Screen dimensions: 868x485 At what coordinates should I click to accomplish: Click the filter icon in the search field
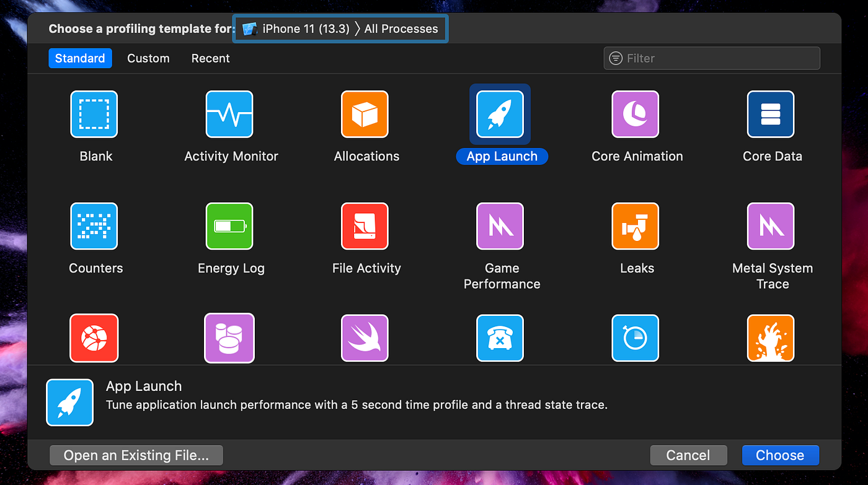click(x=616, y=58)
